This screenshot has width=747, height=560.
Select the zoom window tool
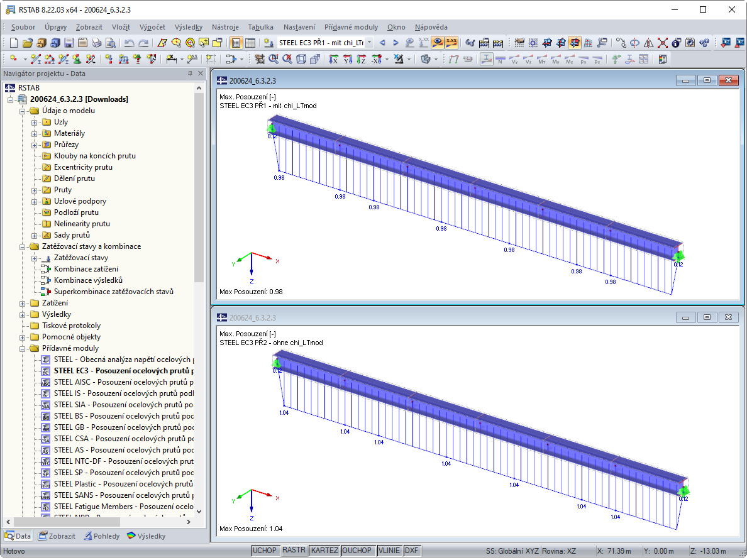click(274, 59)
